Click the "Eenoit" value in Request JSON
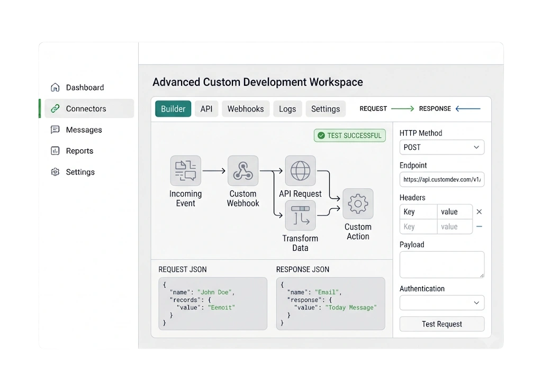Screen dimensions: 542x392 click(x=221, y=307)
